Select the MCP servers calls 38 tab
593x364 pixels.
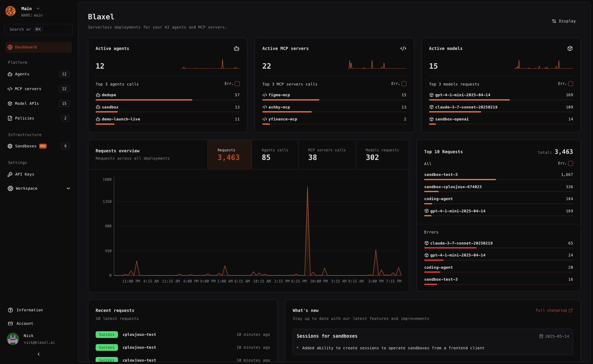[327, 155]
